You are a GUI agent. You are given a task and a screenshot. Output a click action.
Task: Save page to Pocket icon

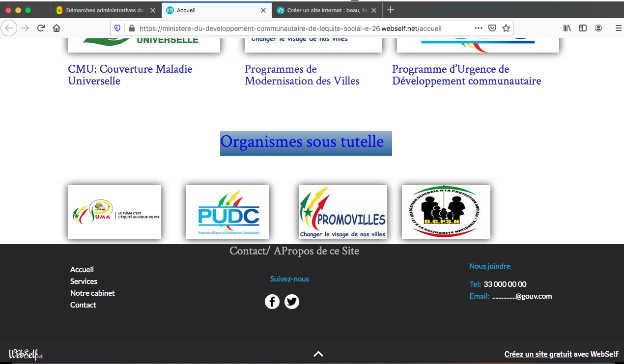pos(492,28)
